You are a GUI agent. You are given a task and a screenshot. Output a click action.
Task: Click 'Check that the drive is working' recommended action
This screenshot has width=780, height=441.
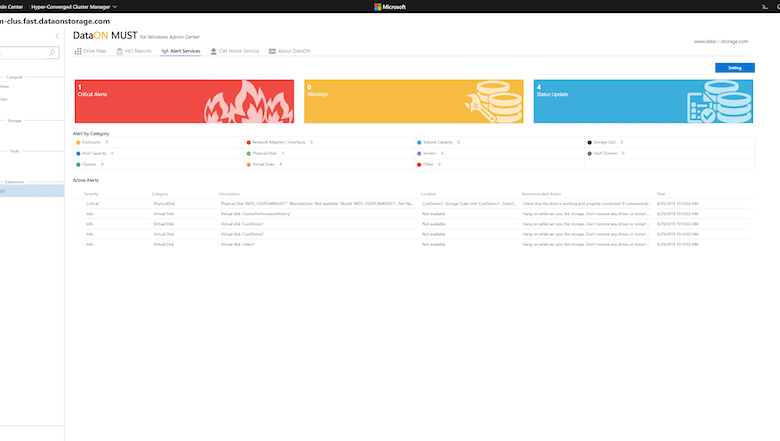[586, 204]
